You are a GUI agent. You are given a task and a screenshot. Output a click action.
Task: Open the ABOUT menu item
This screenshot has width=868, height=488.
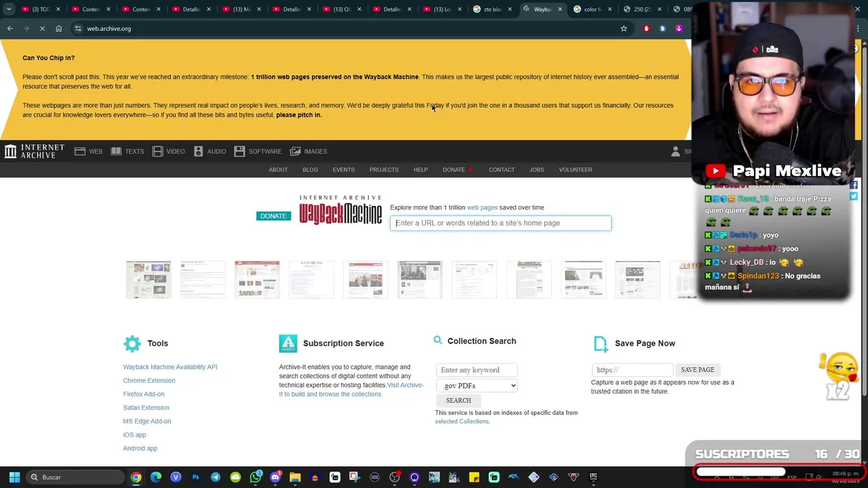pyautogui.click(x=278, y=169)
